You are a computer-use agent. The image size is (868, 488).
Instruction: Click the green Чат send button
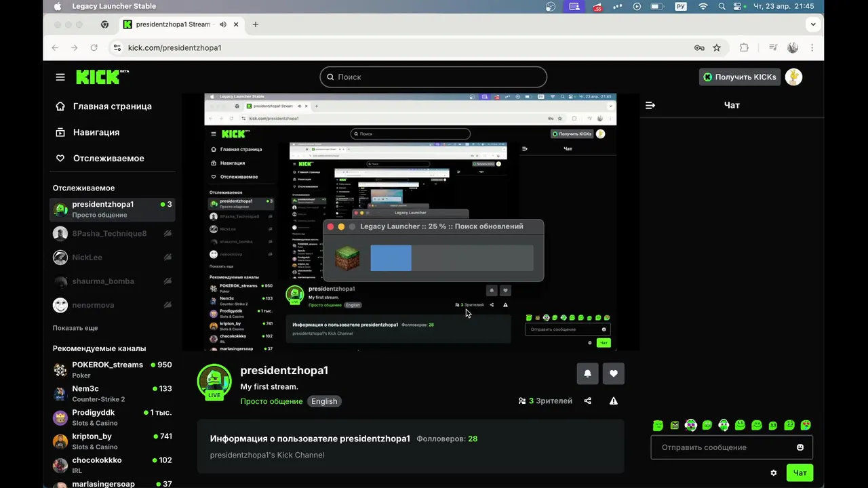pos(800,473)
